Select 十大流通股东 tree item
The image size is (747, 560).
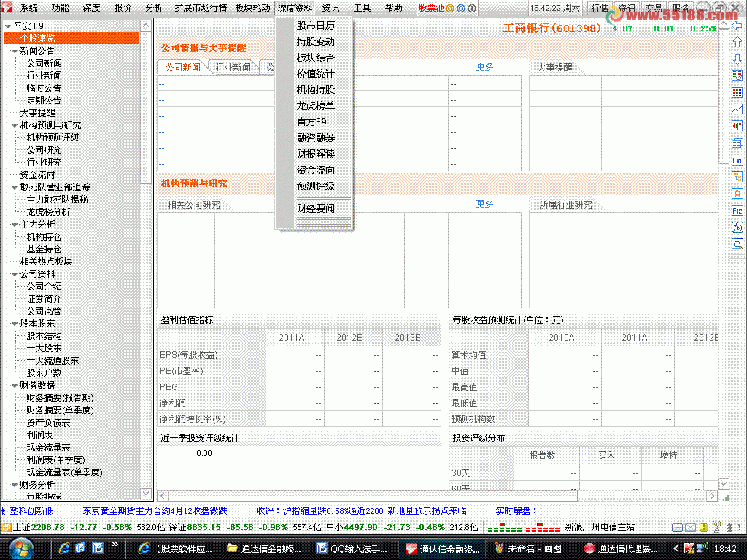pyautogui.click(x=53, y=360)
